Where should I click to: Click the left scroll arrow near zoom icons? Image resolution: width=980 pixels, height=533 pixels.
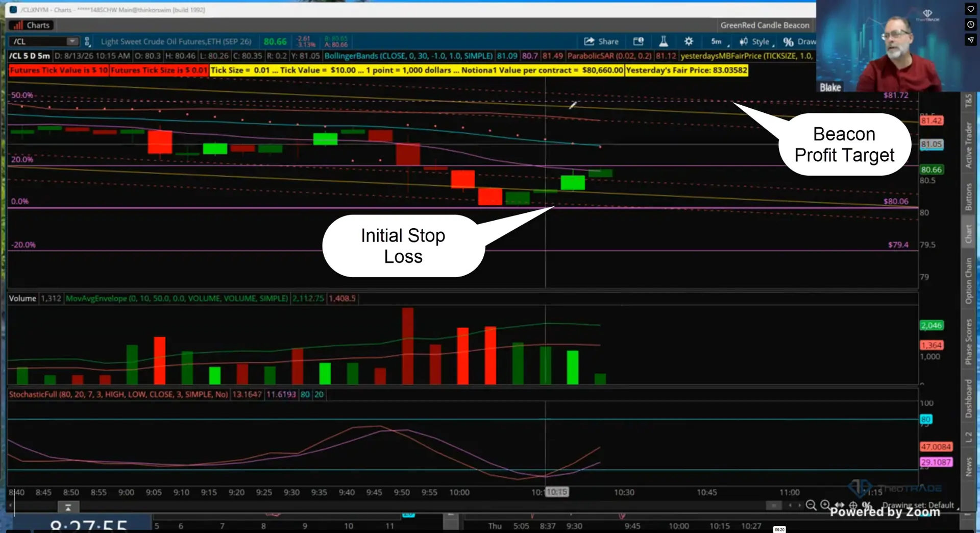[x=790, y=505]
